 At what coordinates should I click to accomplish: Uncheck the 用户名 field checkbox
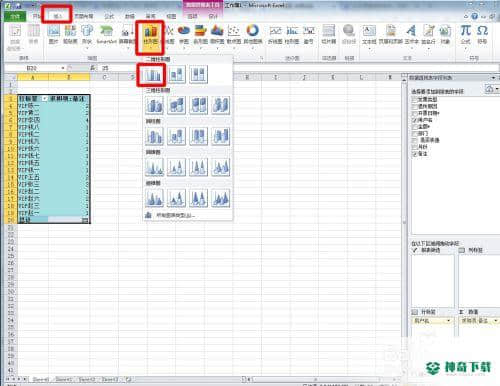click(x=415, y=120)
